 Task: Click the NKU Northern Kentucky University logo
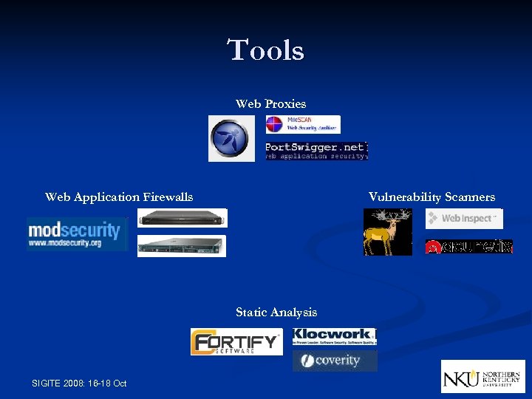[x=483, y=377]
